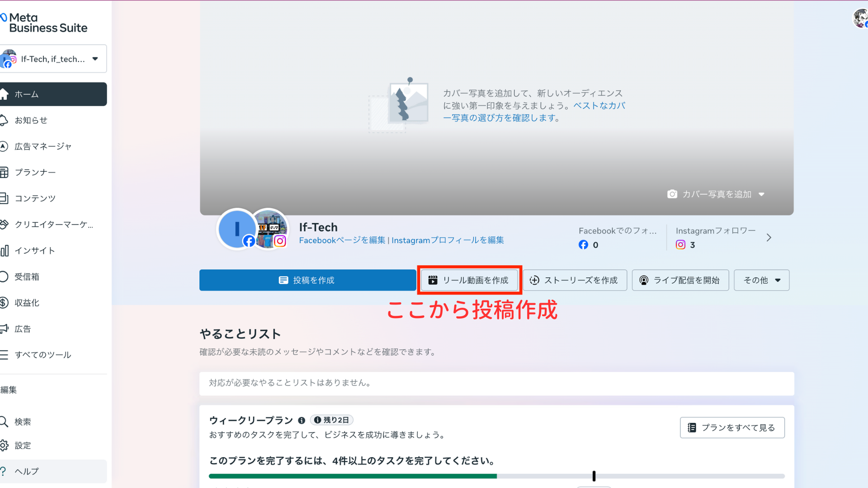The image size is (868, 488).
Task: Open Facebookページを編集 link
Action: click(341, 240)
